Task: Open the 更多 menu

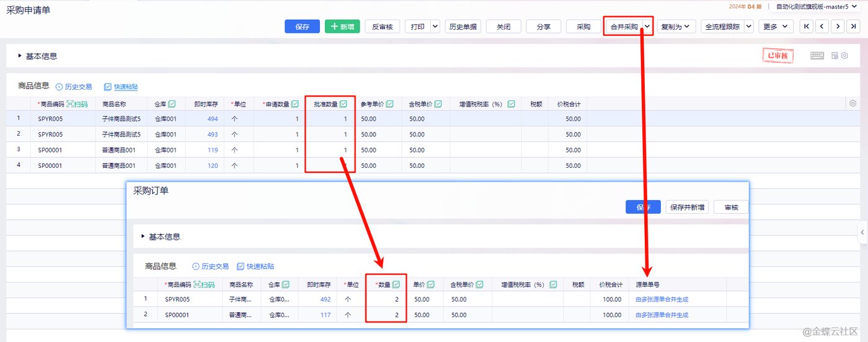Action: pyautogui.click(x=776, y=27)
